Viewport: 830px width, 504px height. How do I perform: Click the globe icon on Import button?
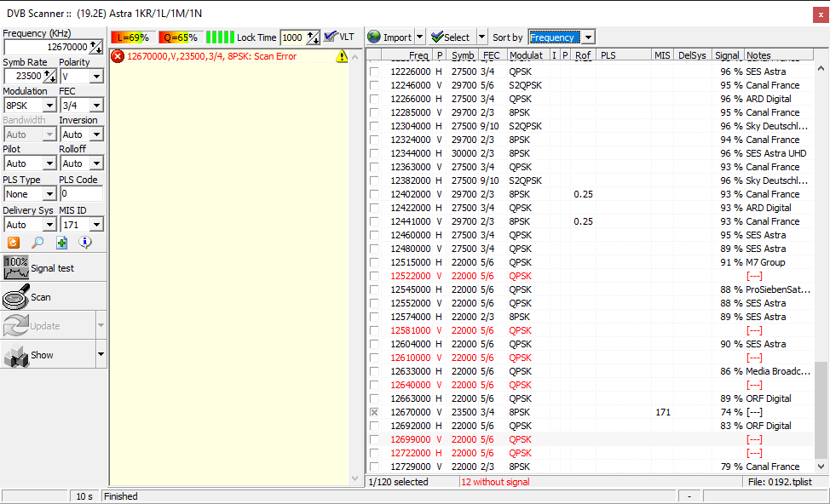[x=374, y=37]
